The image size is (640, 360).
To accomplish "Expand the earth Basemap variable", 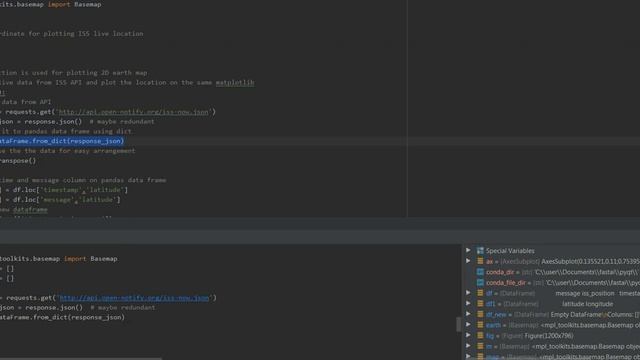I will [x=468, y=324].
